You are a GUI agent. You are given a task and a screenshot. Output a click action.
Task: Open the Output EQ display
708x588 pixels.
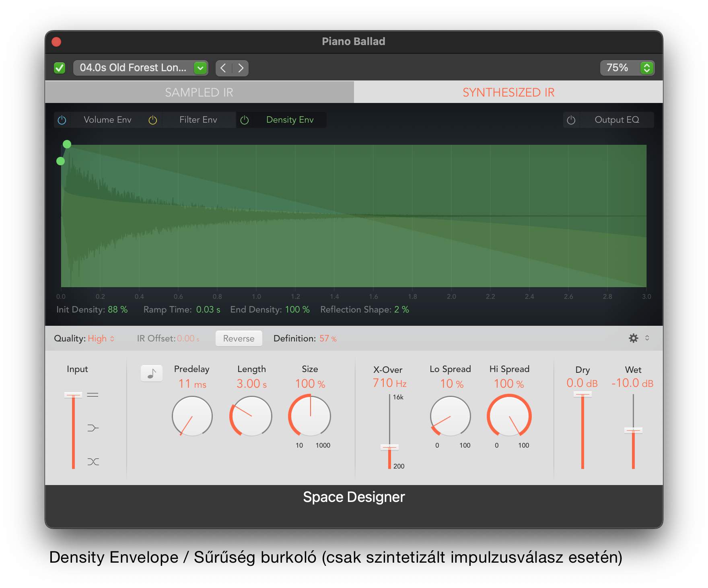click(617, 120)
